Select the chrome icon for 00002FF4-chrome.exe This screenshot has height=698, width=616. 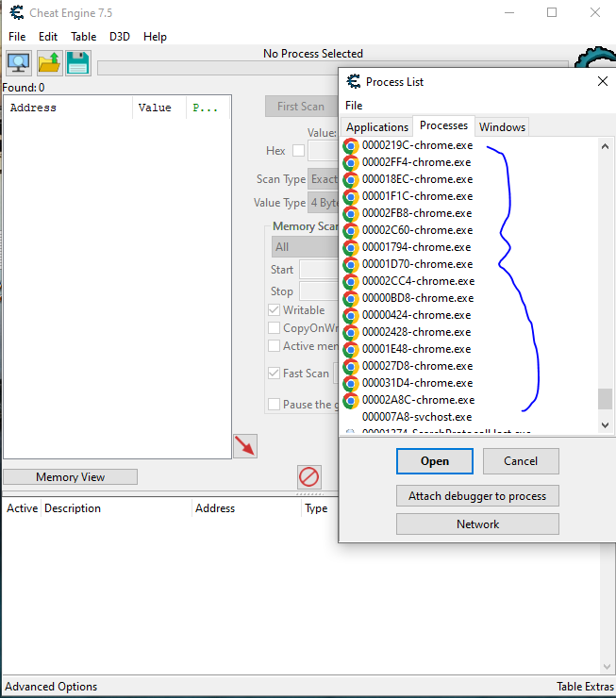(351, 162)
